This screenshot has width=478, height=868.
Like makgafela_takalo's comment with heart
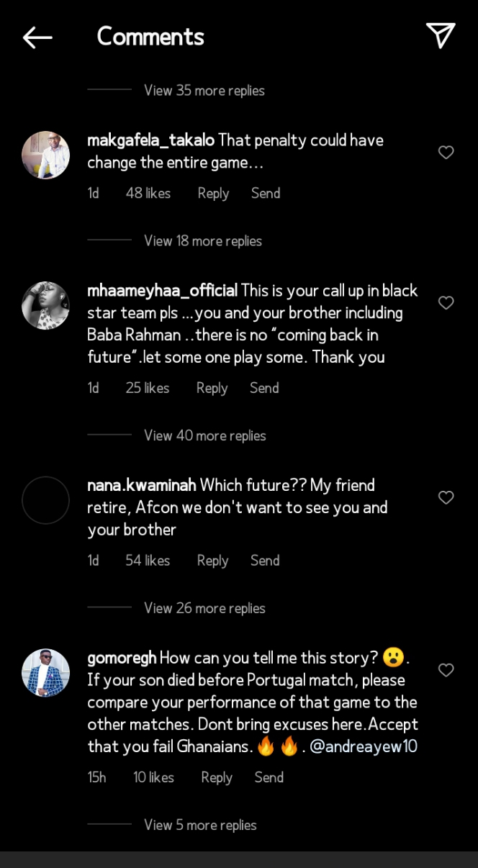[446, 153]
